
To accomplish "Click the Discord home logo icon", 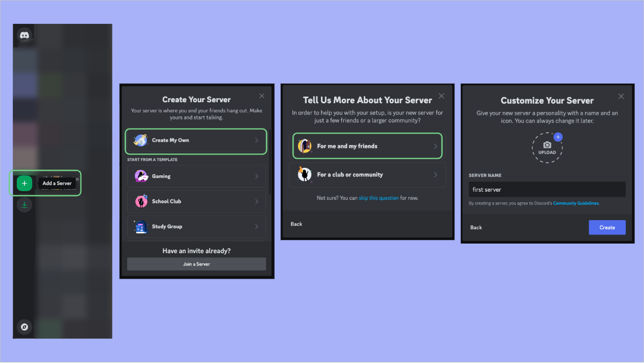I will pyautogui.click(x=24, y=35).
